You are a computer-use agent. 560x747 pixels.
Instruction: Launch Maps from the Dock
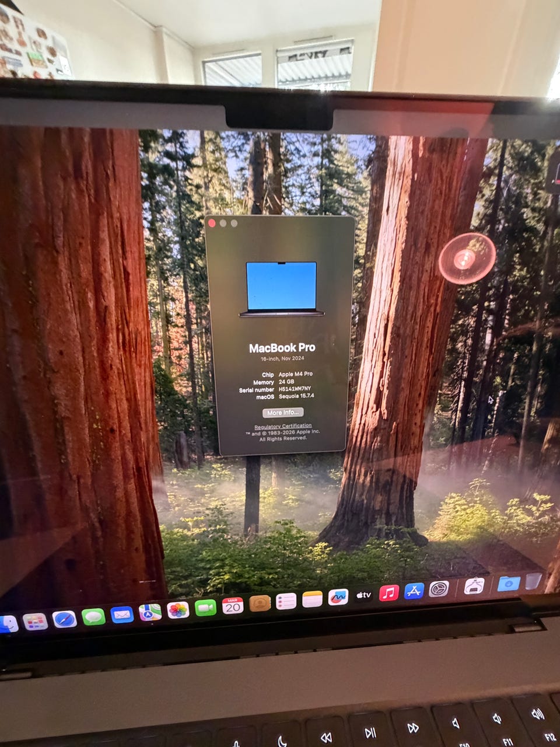point(150,612)
